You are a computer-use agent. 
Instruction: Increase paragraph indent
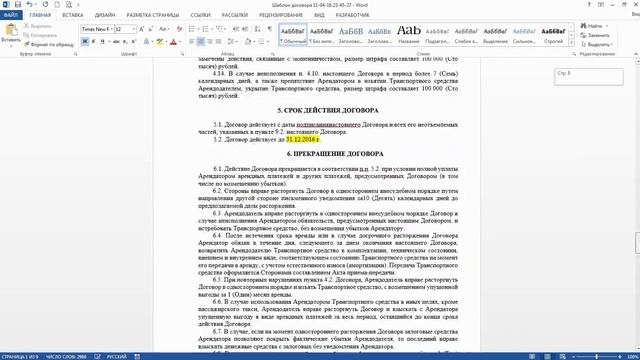245,29
